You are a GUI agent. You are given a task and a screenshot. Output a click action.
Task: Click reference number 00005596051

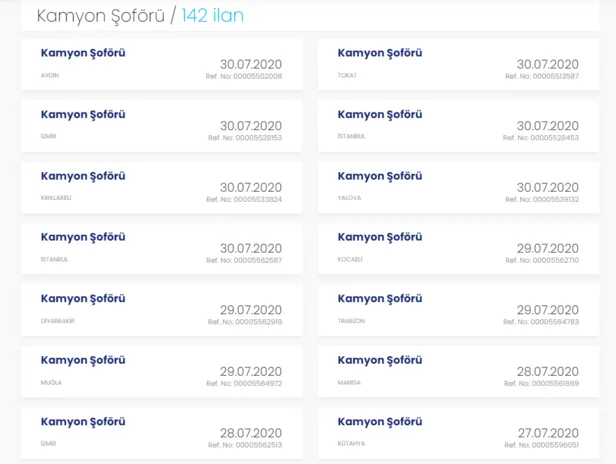click(541, 444)
